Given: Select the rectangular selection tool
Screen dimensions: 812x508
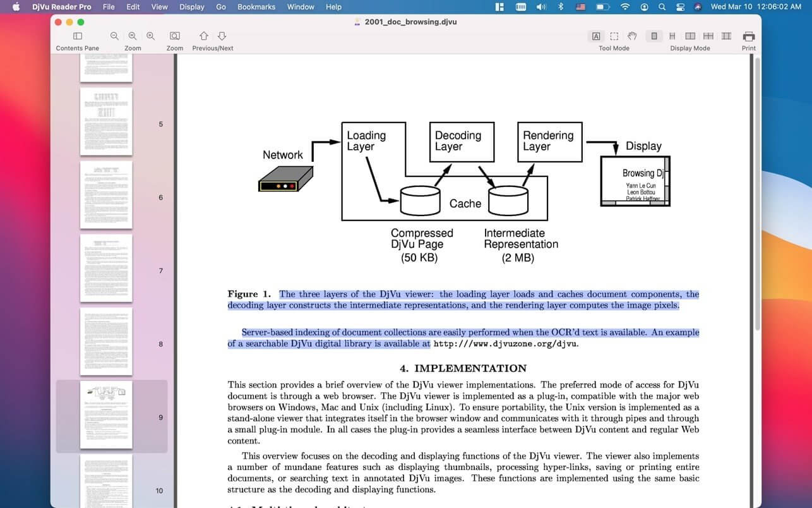Looking at the screenshot, I should pyautogui.click(x=614, y=36).
